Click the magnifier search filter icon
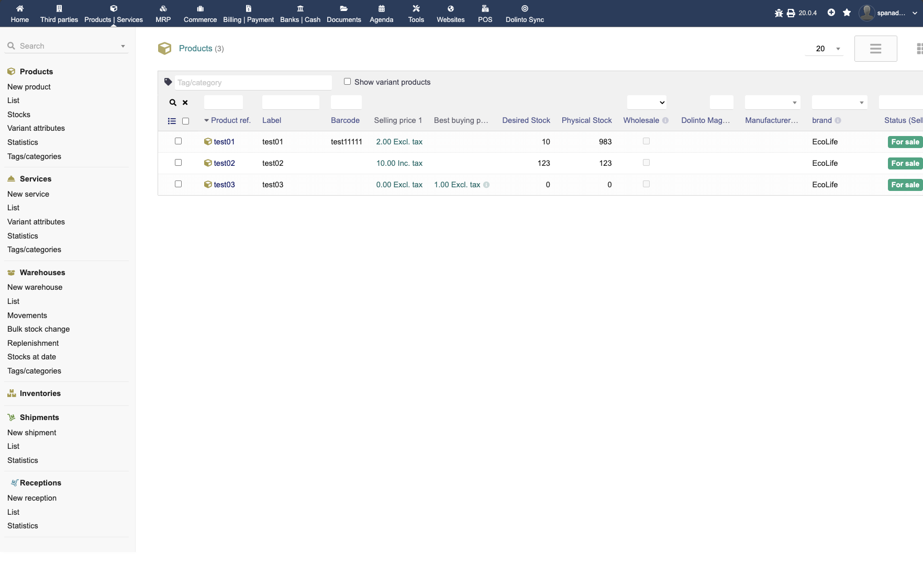This screenshot has width=923, height=588. pyautogui.click(x=173, y=103)
